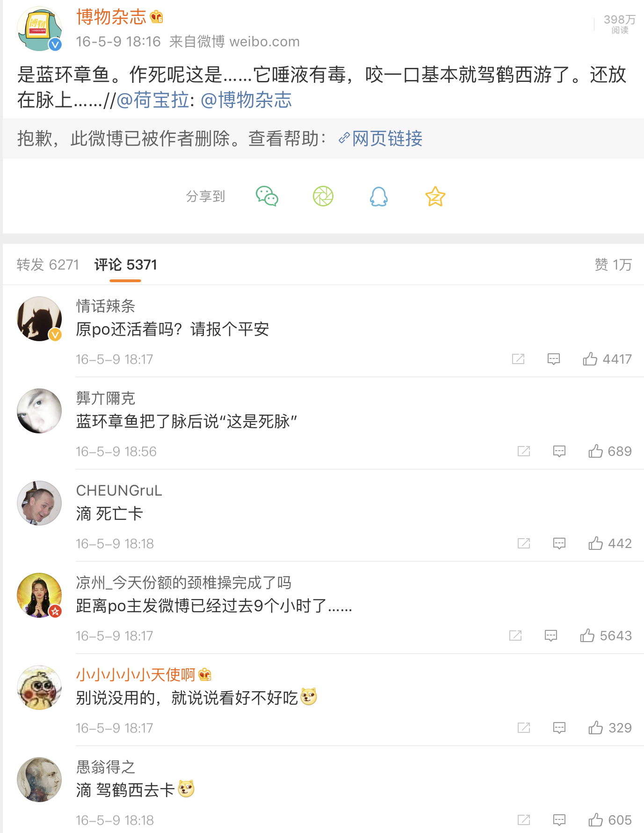Switch to the 转发 6271 tab

pyautogui.click(x=48, y=265)
